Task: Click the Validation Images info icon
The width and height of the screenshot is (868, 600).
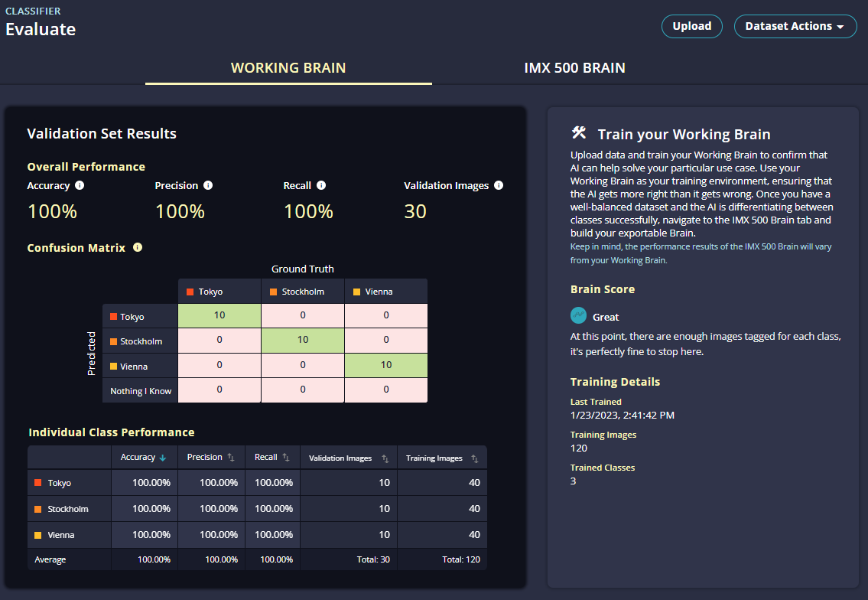Action: point(499,185)
